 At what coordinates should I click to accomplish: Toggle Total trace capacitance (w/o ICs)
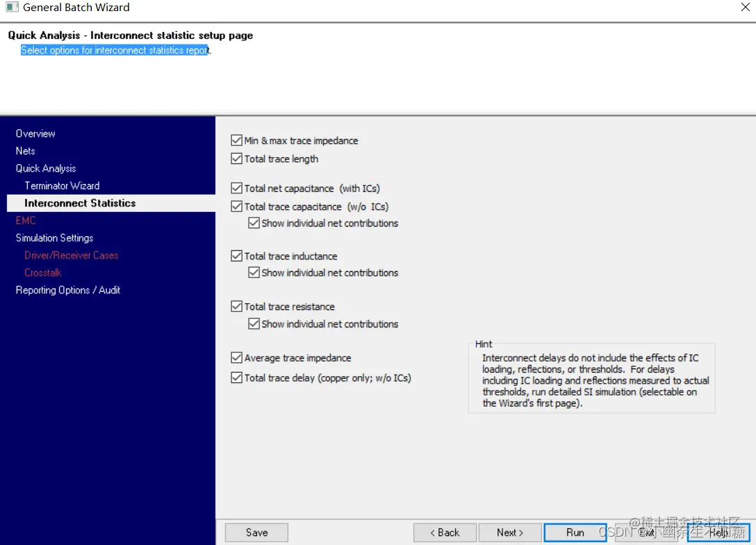coord(236,206)
